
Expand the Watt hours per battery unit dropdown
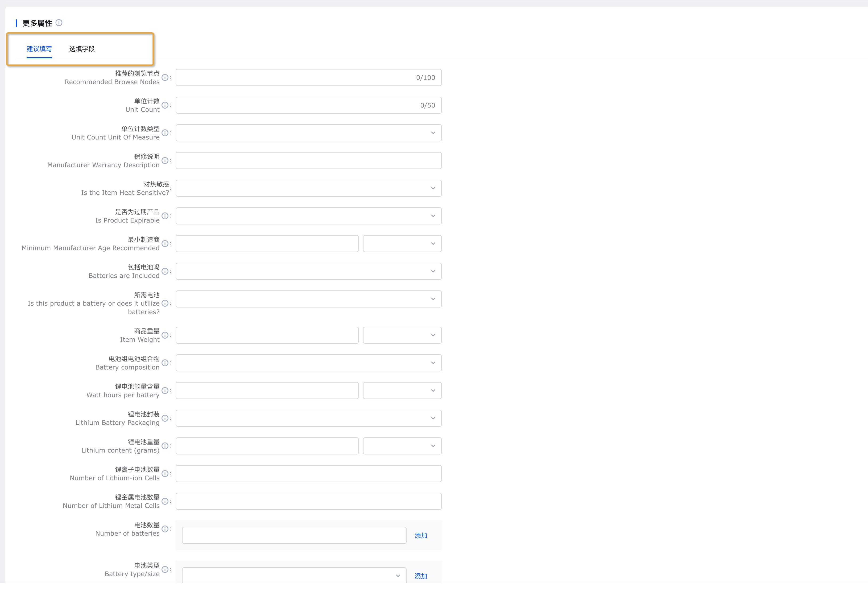402,390
